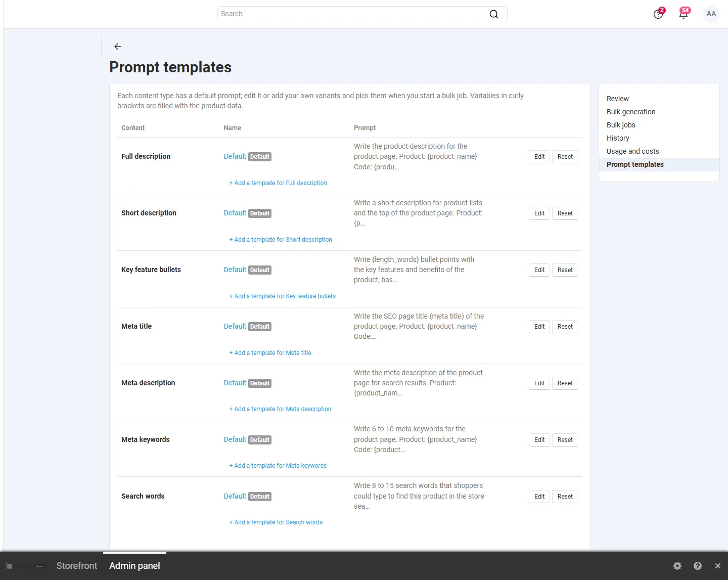Screen dimensions: 728x580
Task: Reset the Search words template
Action: (x=565, y=497)
